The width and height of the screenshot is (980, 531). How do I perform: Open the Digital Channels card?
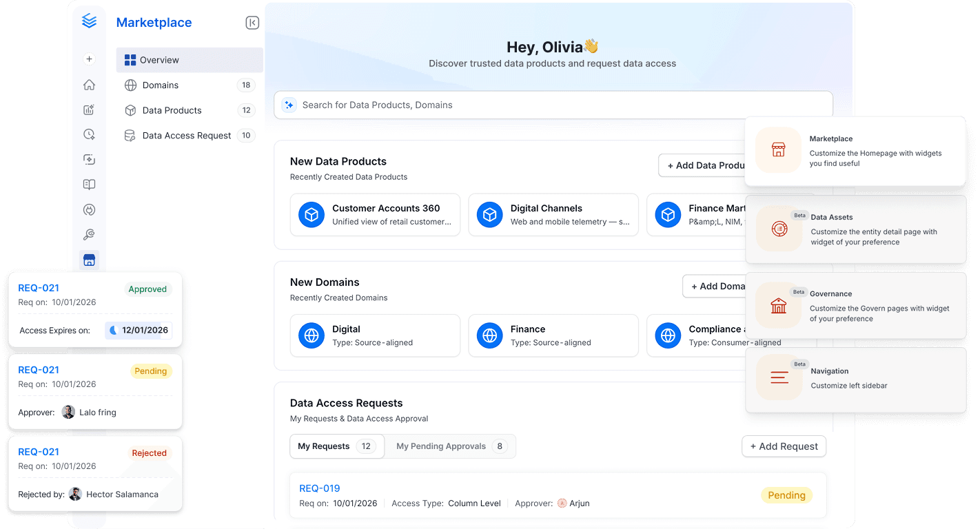[x=553, y=215]
